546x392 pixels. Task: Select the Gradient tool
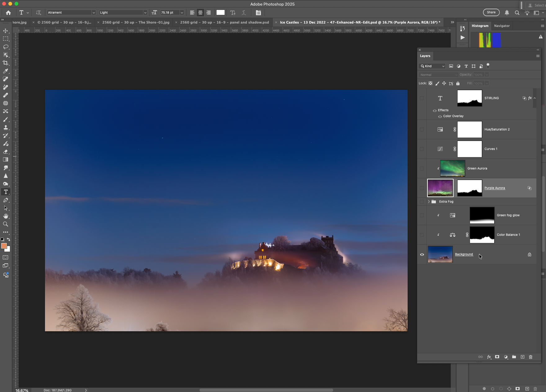pos(6,160)
